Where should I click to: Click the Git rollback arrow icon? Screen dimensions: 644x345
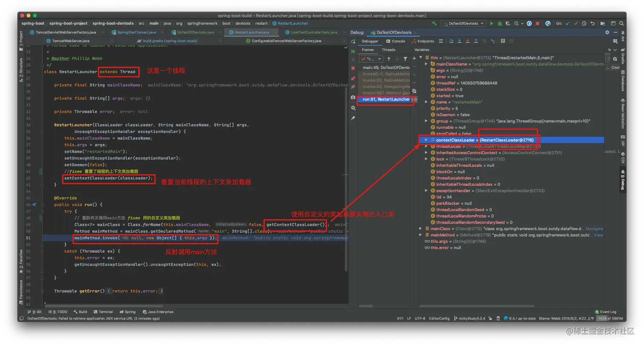[592, 23]
